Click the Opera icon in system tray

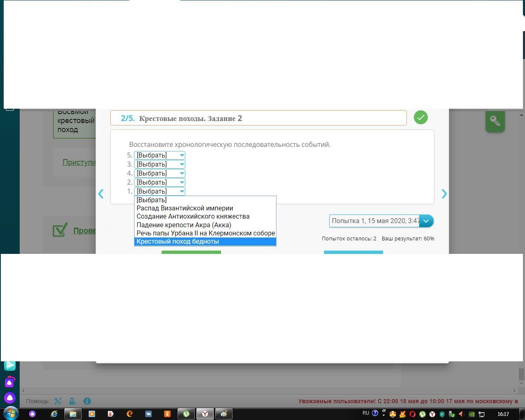coord(412,414)
